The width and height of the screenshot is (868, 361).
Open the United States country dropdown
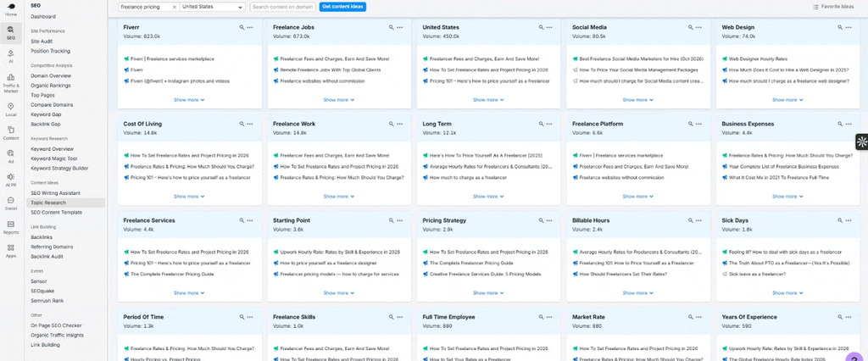click(213, 7)
